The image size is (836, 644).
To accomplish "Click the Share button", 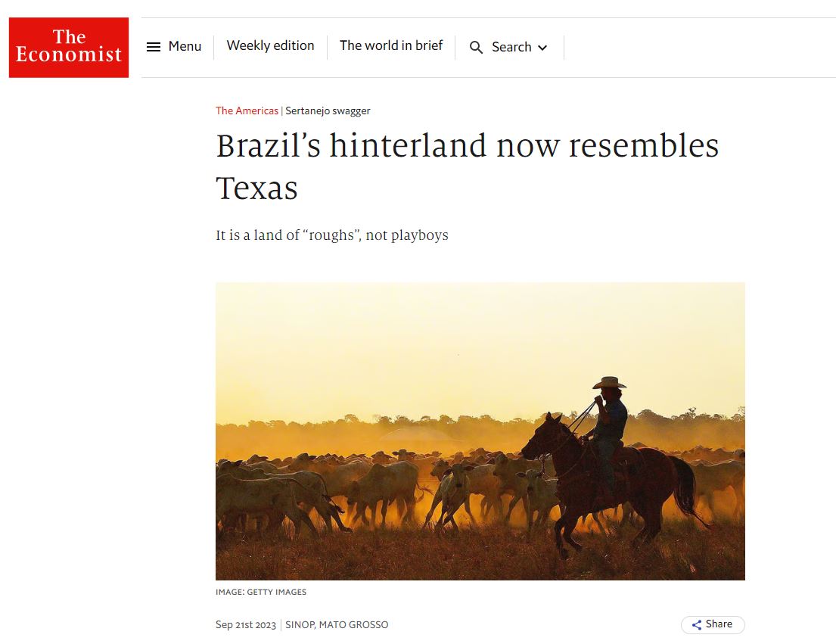I will point(713,625).
